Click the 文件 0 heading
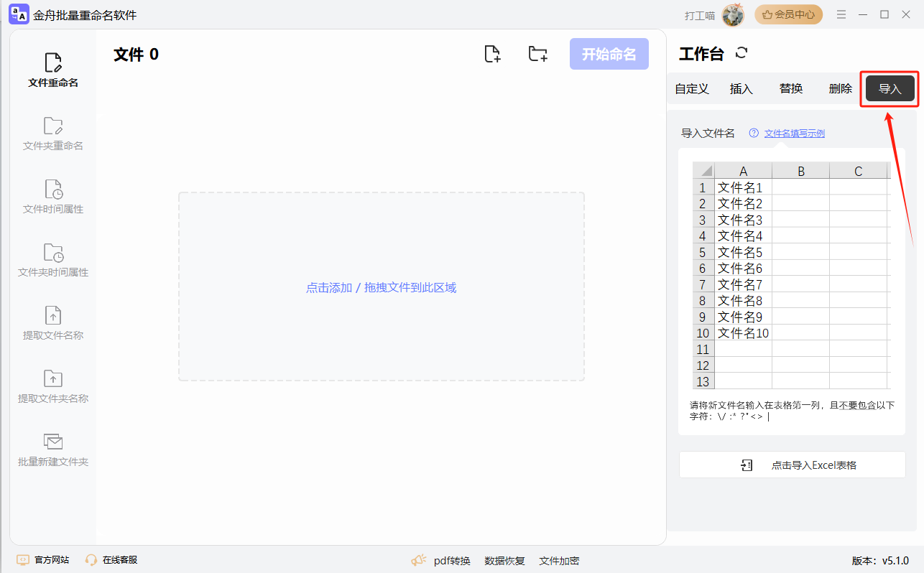The height and width of the screenshot is (573, 924). (136, 55)
